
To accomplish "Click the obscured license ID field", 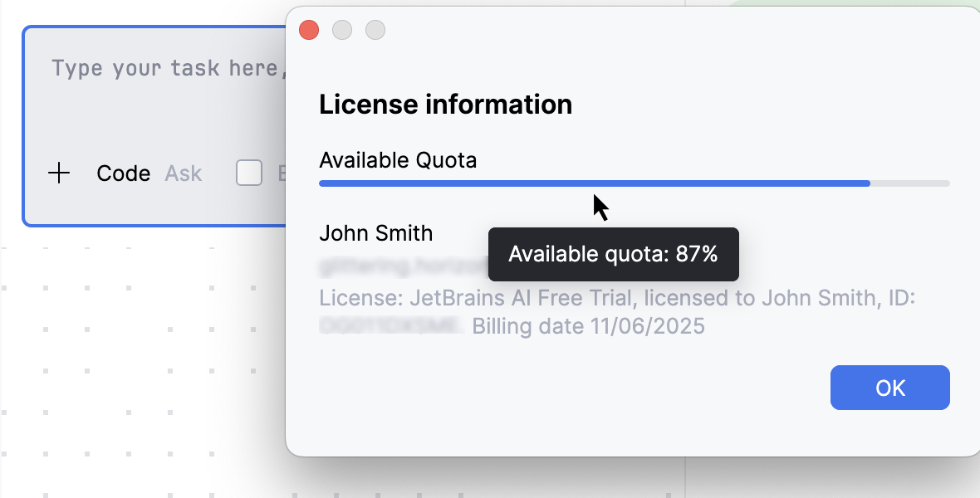I will click(x=390, y=325).
